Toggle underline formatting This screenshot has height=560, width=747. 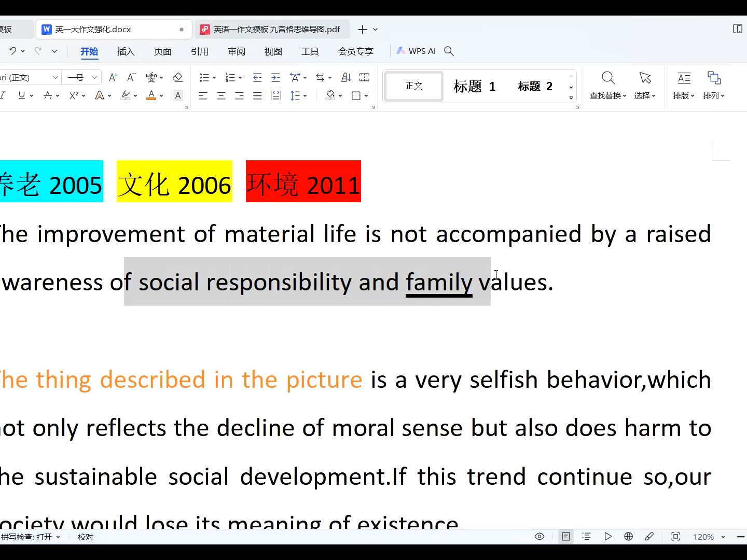[x=22, y=95]
